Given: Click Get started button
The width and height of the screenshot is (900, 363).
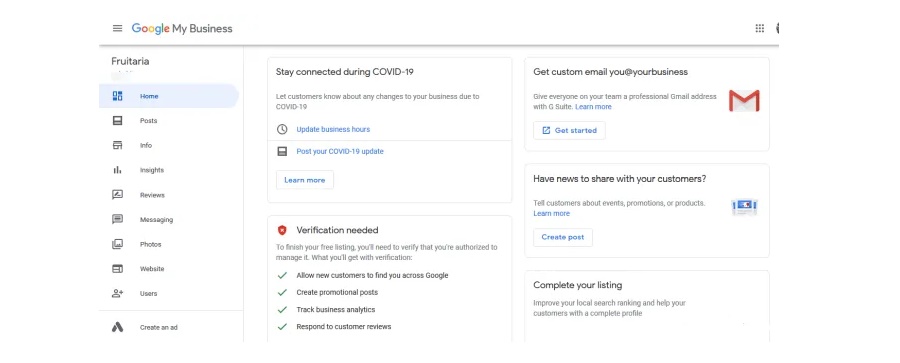Looking at the screenshot, I should (569, 130).
